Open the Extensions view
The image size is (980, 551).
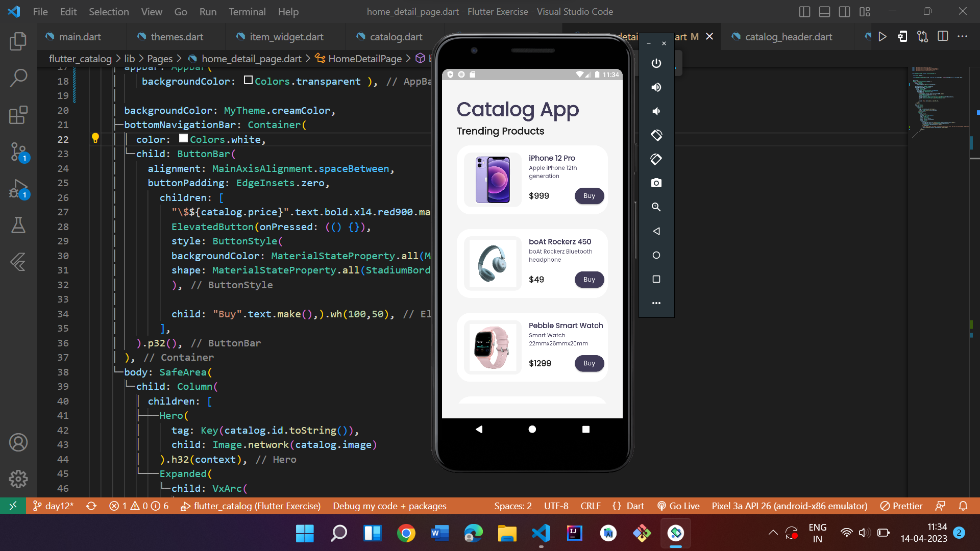(18, 115)
